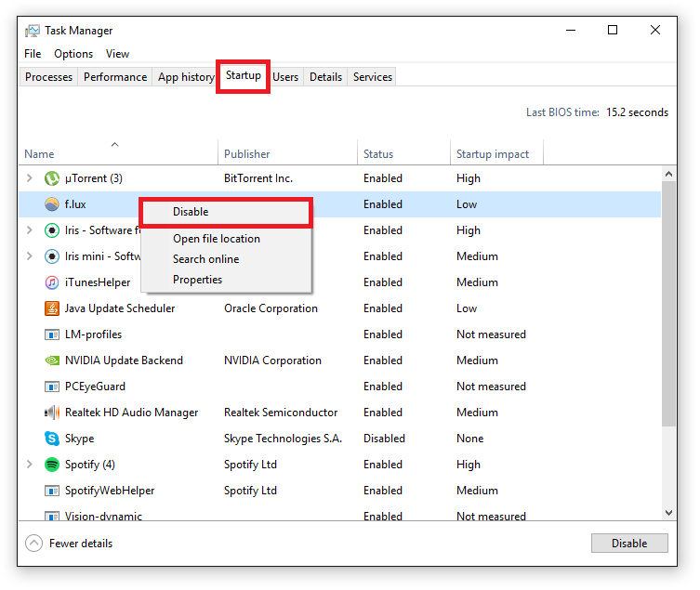The height and width of the screenshot is (590, 700).
Task: Open the Options menu
Action: (73, 54)
